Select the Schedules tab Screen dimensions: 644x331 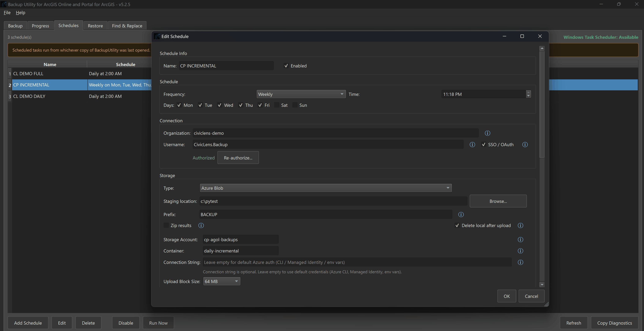point(68,26)
